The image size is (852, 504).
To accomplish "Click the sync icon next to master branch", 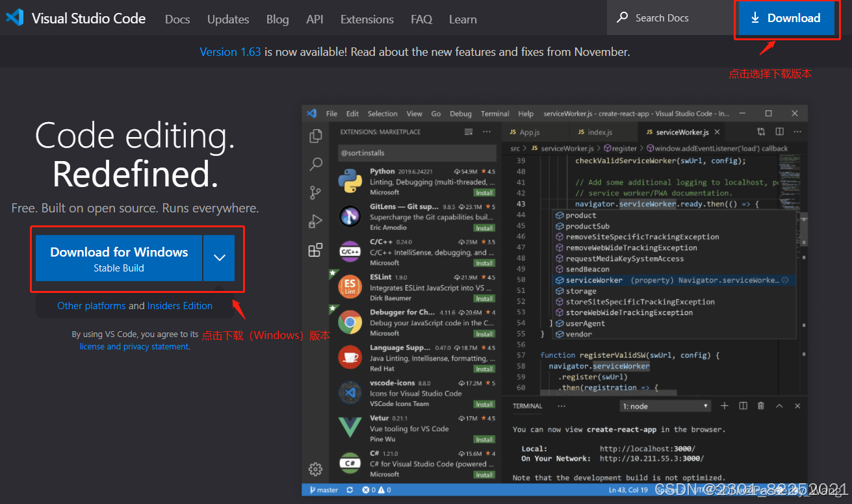I will tap(350, 490).
